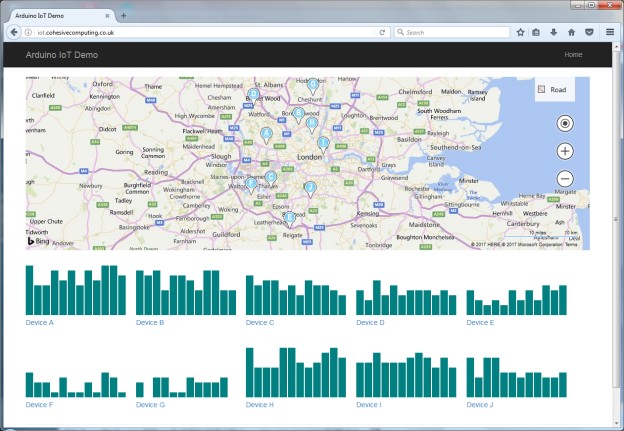Click the Southend-on-Sea label on map
Screen dimensions: 624x431
pyautogui.click(x=456, y=148)
